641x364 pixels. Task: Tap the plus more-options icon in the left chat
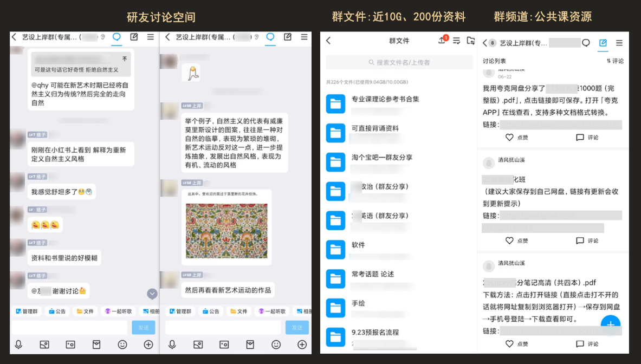(x=148, y=345)
